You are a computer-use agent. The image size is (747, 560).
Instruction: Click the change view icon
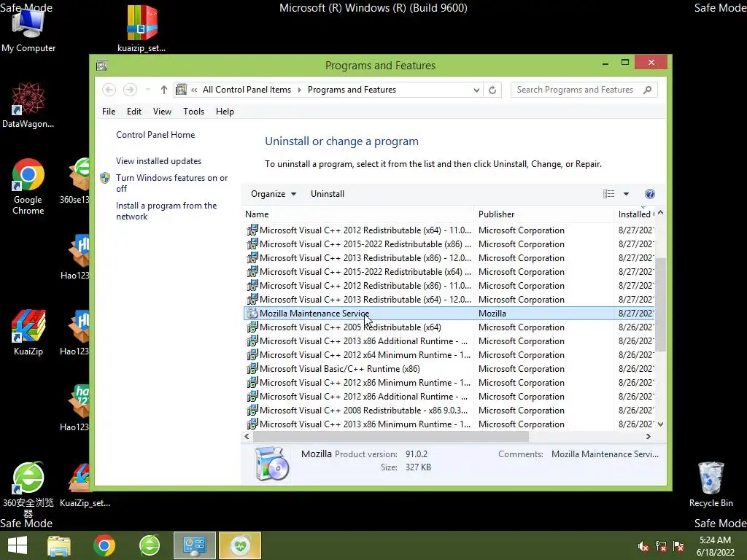(x=609, y=194)
